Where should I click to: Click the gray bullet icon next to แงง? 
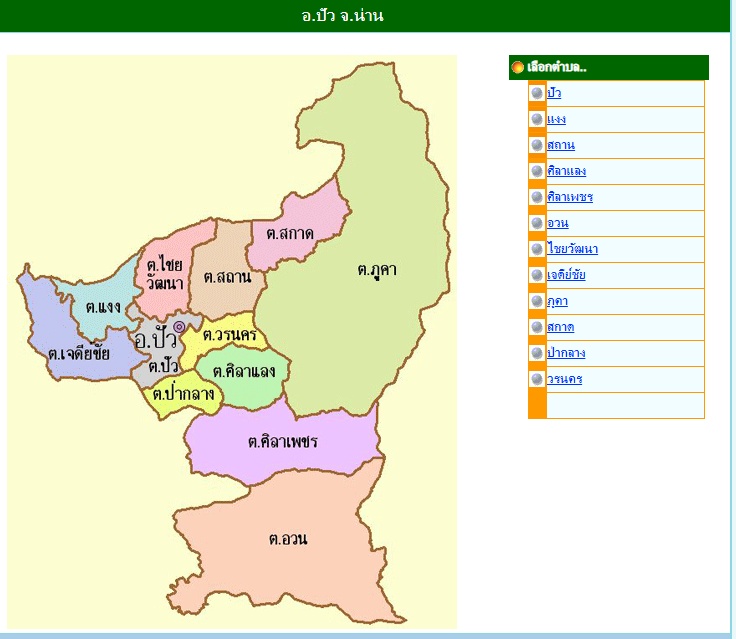(x=537, y=119)
